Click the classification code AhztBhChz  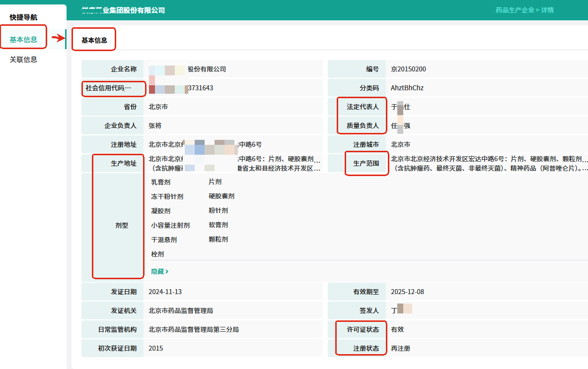407,88
